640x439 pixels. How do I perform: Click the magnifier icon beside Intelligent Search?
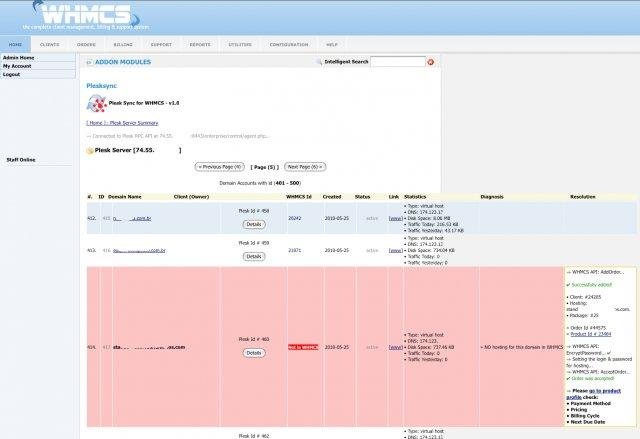(319, 62)
